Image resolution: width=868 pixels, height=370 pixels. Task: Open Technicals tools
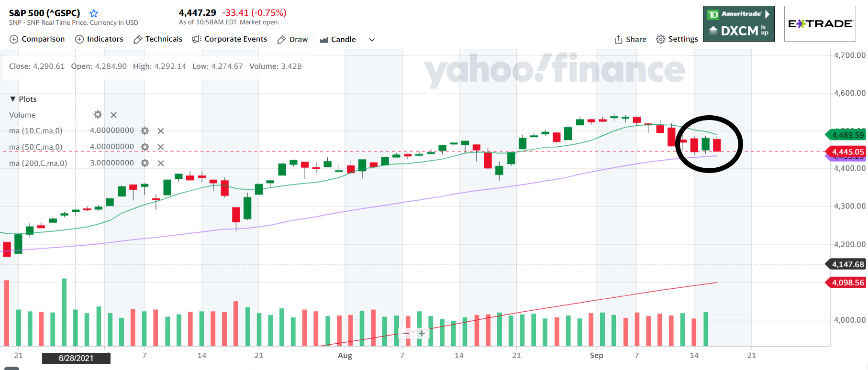coord(158,39)
